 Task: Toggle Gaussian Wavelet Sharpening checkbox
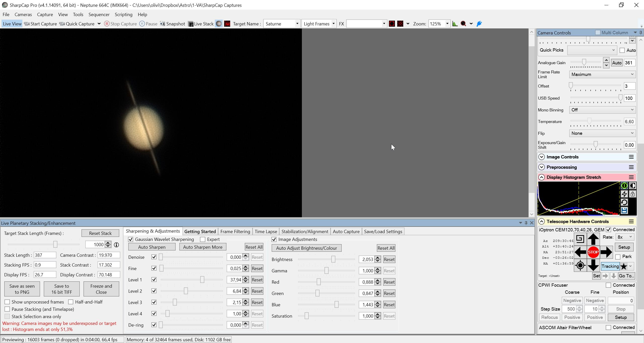click(131, 239)
